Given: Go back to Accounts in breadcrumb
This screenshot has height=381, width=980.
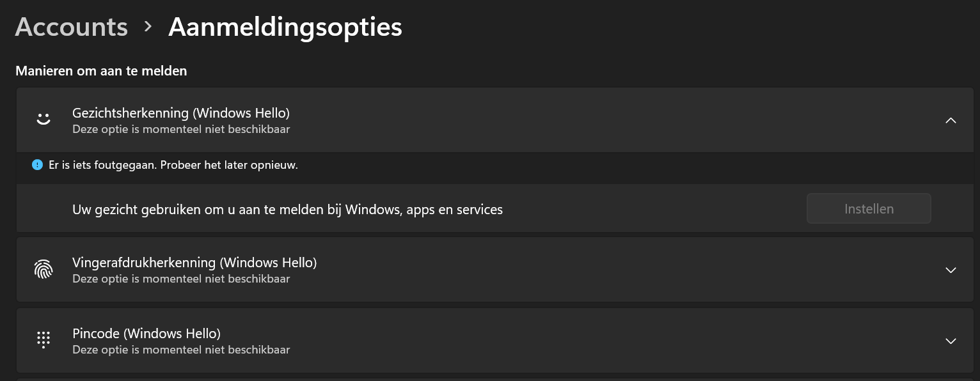Looking at the screenshot, I should click(x=72, y=27).
